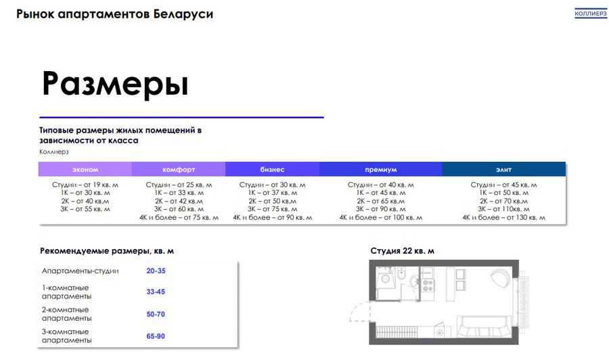
Task: Select the toilet in the bathroom plan
Action: [x=402, y=274]
